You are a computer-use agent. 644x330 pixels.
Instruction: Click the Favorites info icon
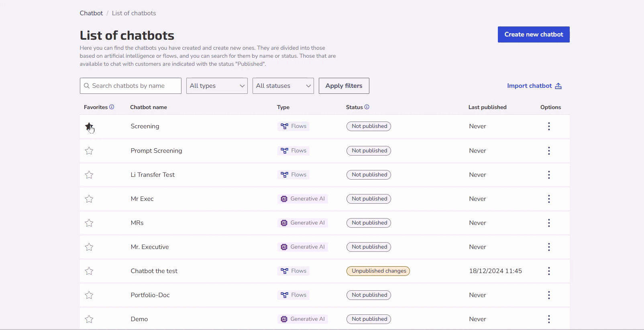point(112,107)
